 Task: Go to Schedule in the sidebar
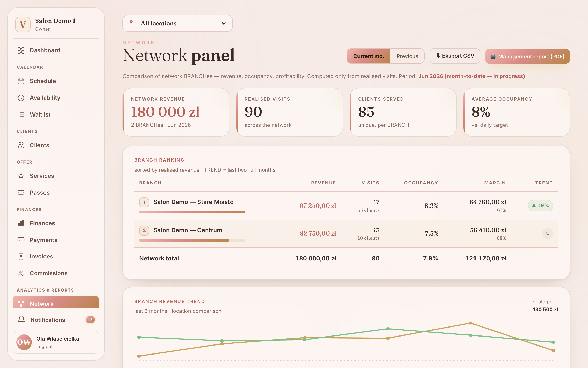coord(56,81)
